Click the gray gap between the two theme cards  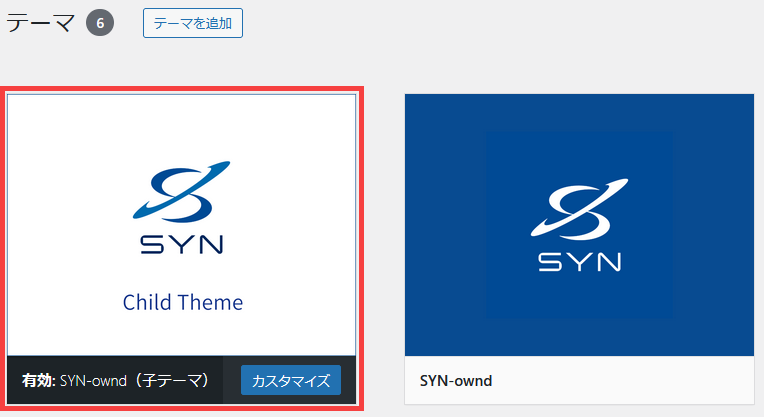(384, 250)
